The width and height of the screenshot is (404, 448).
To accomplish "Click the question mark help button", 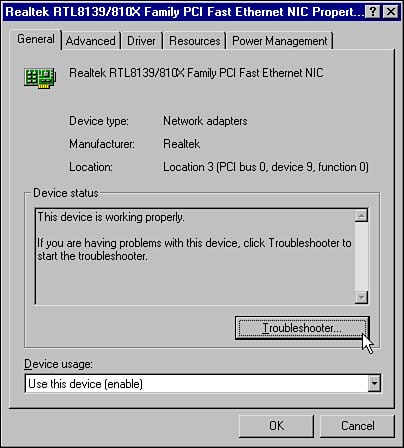I will (x=373, y=12).
